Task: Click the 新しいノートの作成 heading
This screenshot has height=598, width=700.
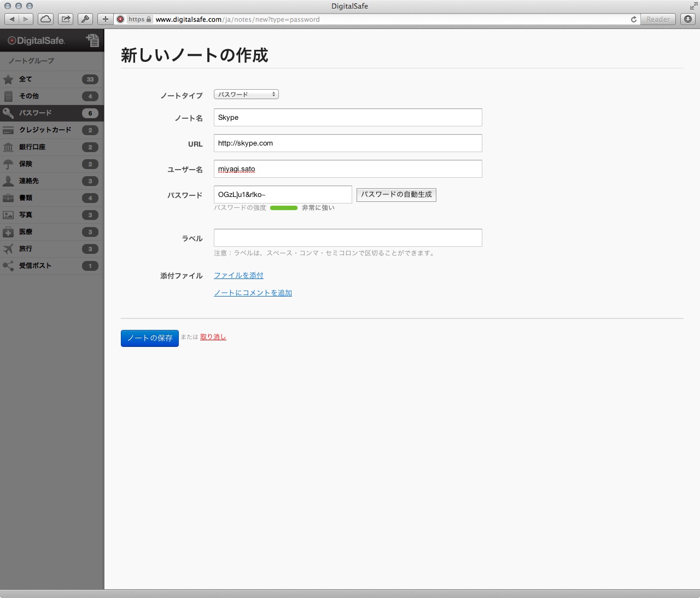Action: tap(195, 55)
